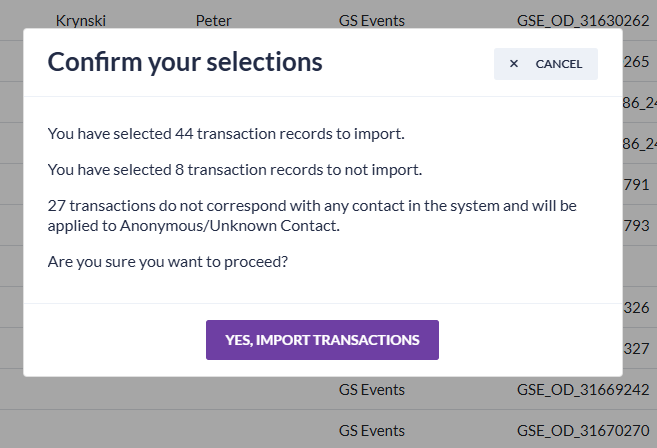Click the partially hidden ID ending in 327
This screenshot has height=448, width=657.
638,348
